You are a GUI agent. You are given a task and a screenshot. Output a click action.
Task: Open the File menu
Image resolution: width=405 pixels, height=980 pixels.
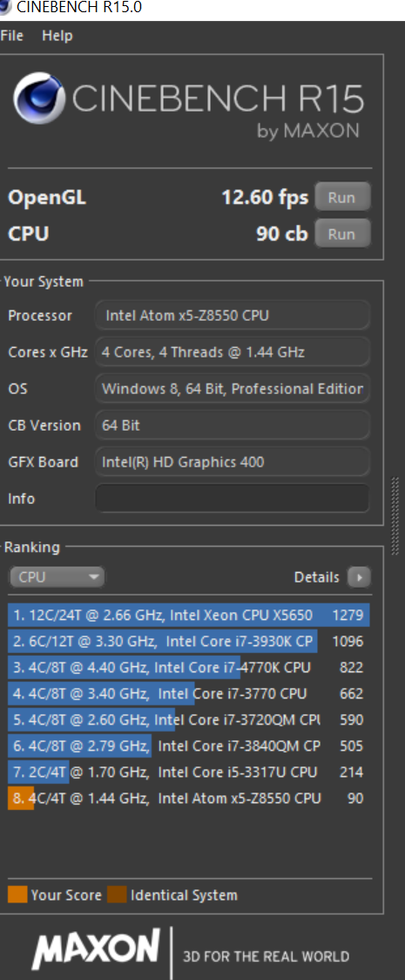(12, 36)
